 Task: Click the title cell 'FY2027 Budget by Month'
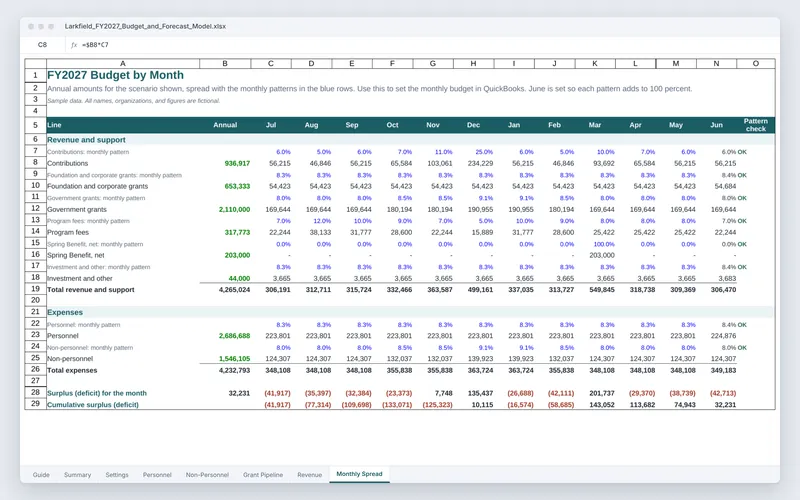pos(115,75)
